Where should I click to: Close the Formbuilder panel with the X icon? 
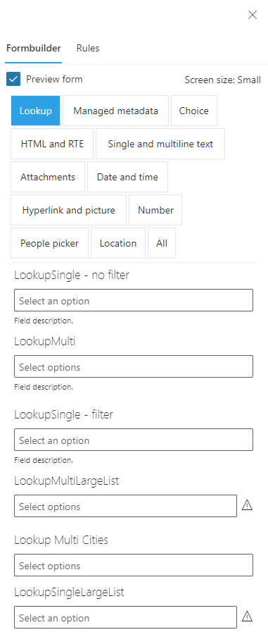[253, 16]
